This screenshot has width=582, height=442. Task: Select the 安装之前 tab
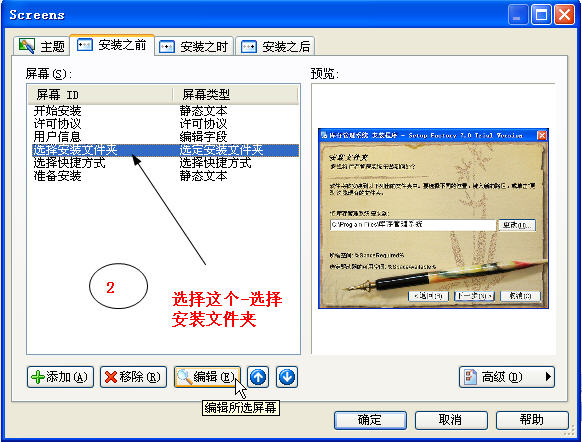pyautogui.click(x=112, y=45)
